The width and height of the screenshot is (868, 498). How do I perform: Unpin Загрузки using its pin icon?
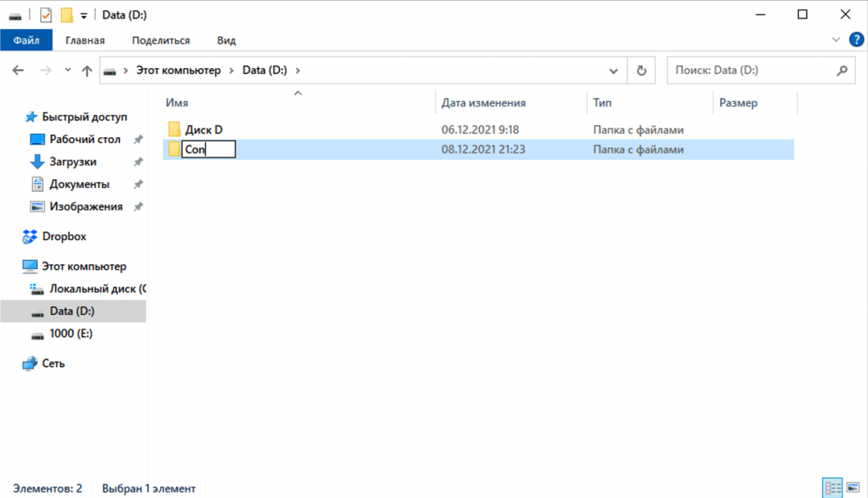[x=138, y=161]
